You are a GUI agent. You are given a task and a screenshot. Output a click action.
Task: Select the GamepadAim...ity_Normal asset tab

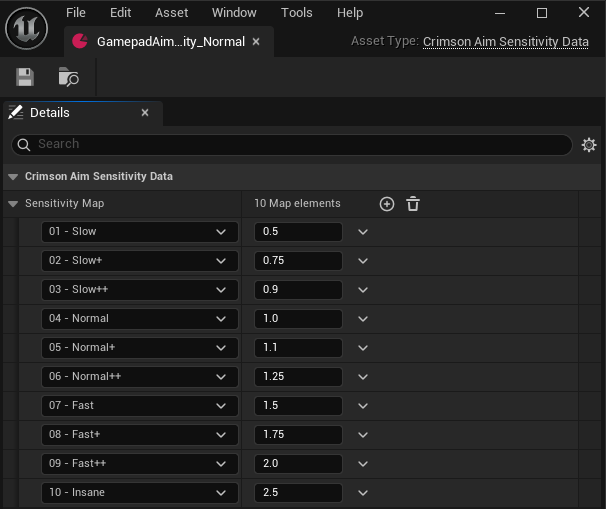169,41
